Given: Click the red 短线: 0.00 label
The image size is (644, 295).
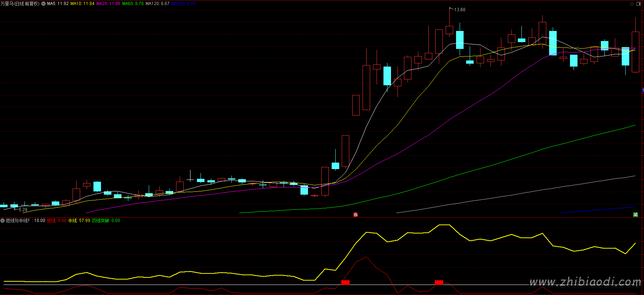Looking at the screenshot, I should (57, 221).
